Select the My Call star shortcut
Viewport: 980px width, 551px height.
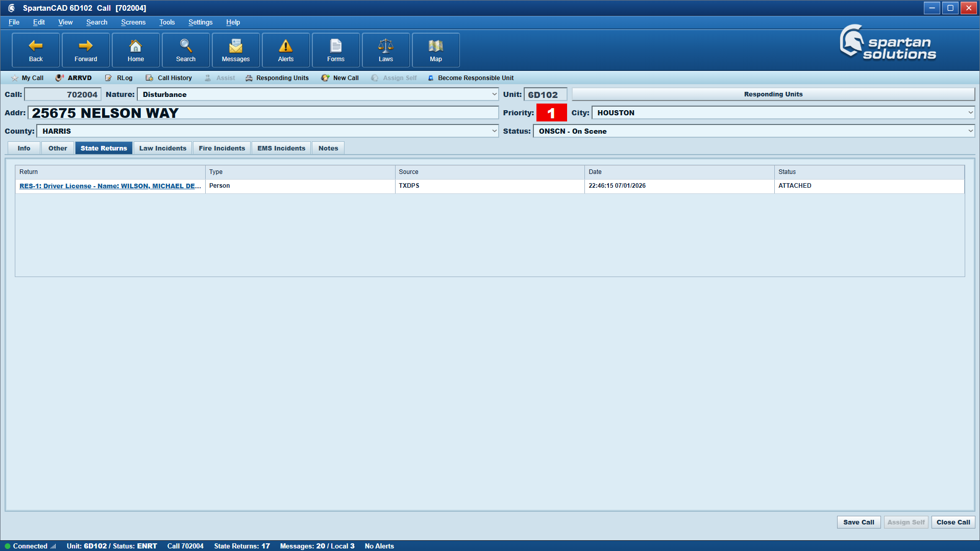coord(28,78)
